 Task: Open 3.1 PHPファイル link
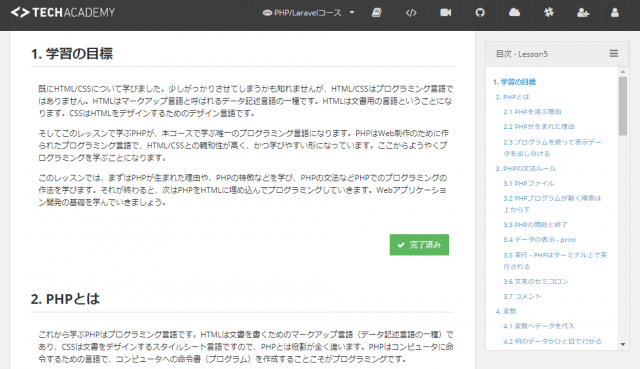(529, 184)
